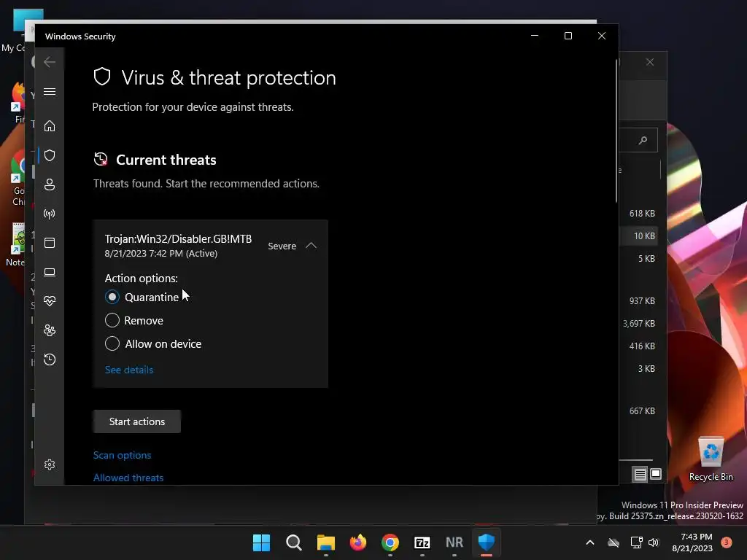Open App & browser control icon
The width and height of the screenshot is (747, 560).
[50, 243]
